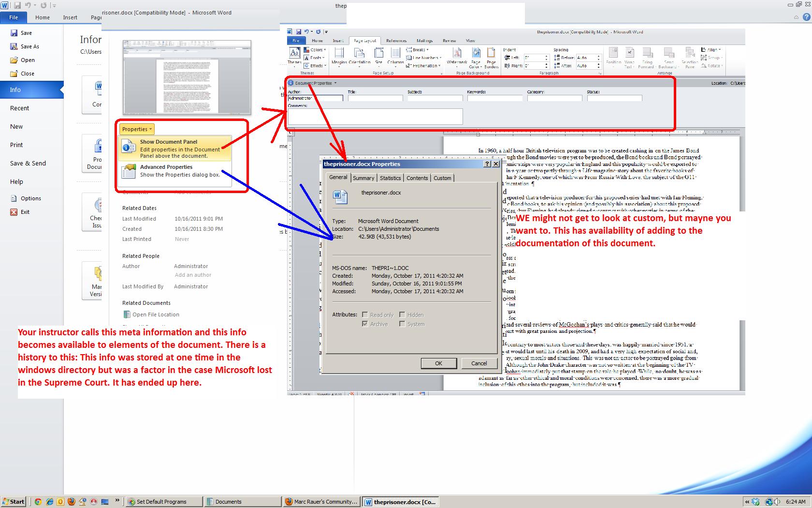Screen dimensions: 812x508
Task: Toggle the Read only attribute checkbox
Action: 365,314
